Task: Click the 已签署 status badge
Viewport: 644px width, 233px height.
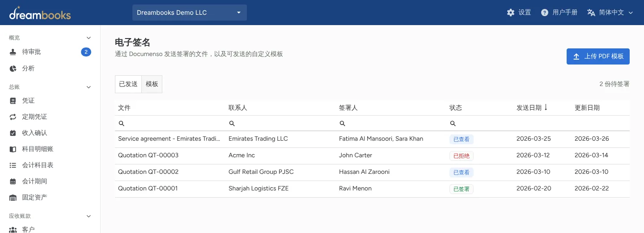Action: [462, 189]
